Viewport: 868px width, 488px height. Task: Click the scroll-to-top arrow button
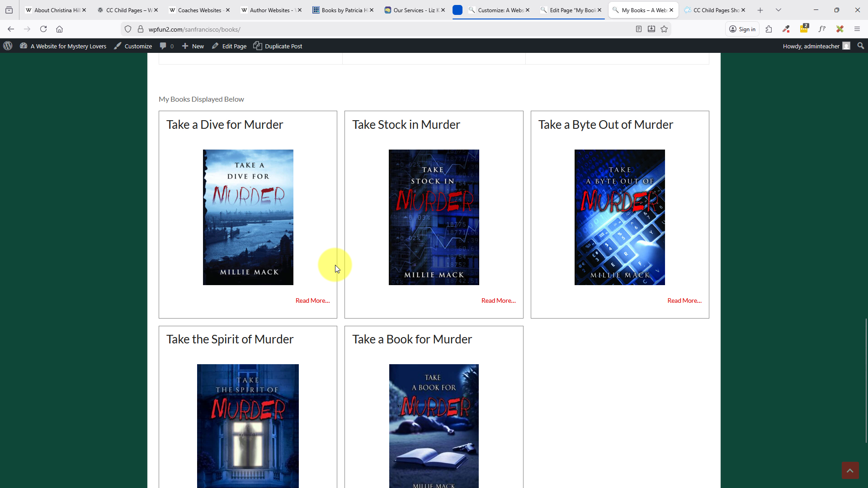(x=849, y=470)
